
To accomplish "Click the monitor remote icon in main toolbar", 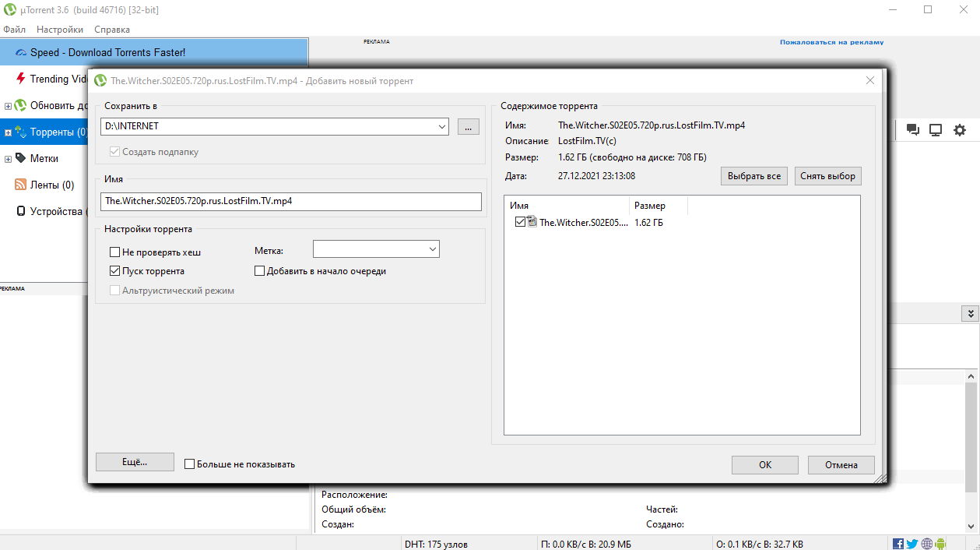I will [936, 131].
